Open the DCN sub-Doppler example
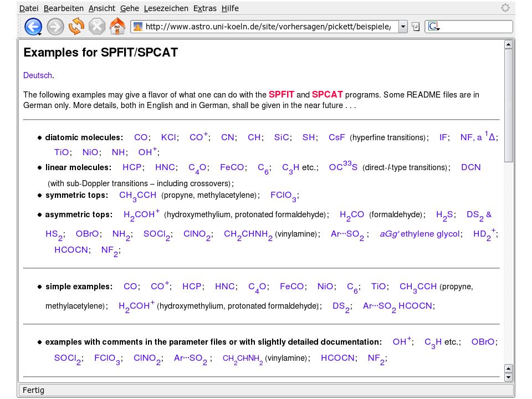 (x=471, y=167)
